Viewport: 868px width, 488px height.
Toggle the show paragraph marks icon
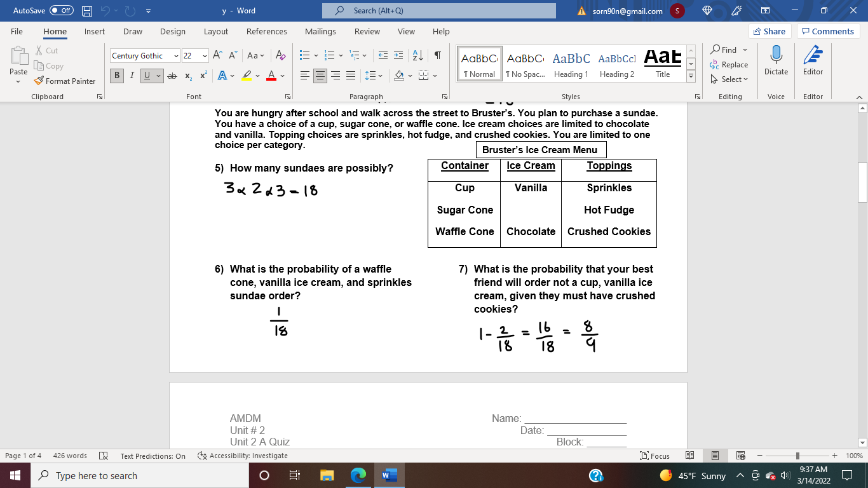click(437, 55)
